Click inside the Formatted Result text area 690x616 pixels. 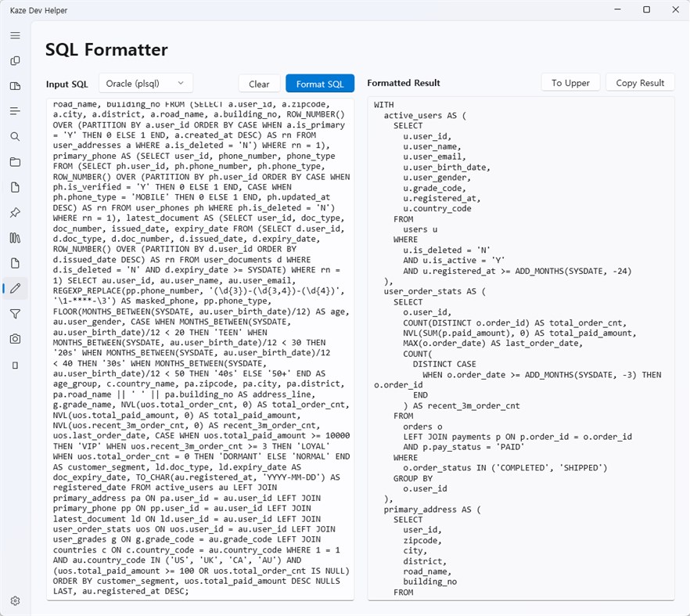coord(520,349)
